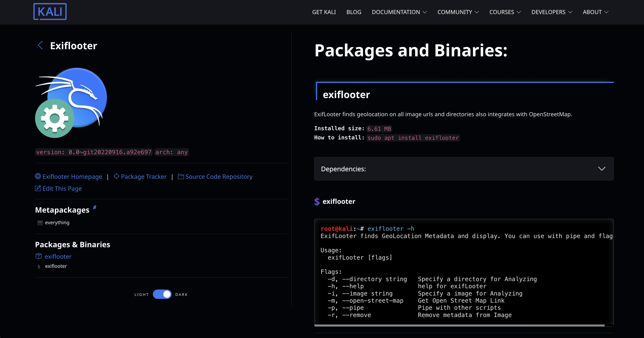Click the small dollar sign icon in sidebar
Viewport: 644px width, 338px height.
(x=39, y=267)
